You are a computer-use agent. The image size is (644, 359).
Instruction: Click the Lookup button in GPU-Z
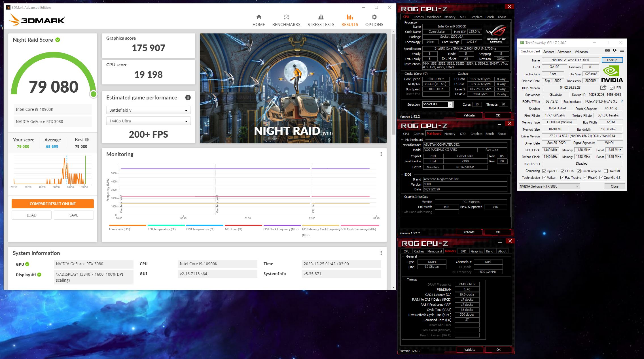pyautogui.click(x=612, y=60)
